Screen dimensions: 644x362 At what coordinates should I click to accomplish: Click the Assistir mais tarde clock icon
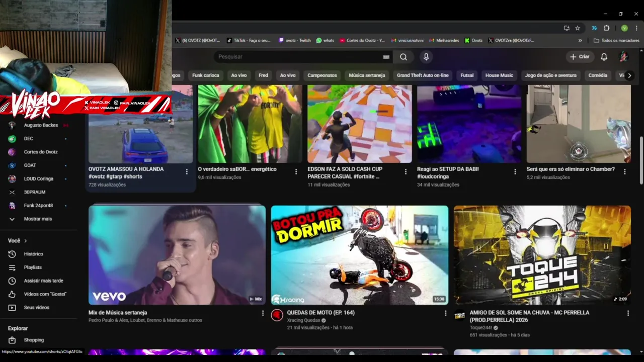pyautogui.click(x=12, y=281)
